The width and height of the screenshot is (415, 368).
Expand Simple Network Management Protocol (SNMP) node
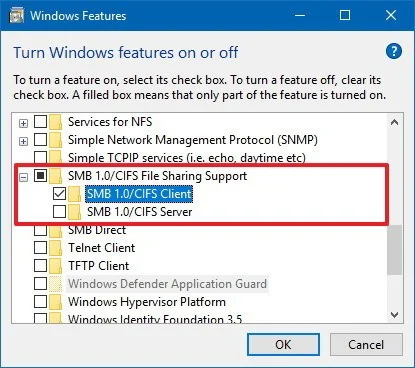(23, 141)
